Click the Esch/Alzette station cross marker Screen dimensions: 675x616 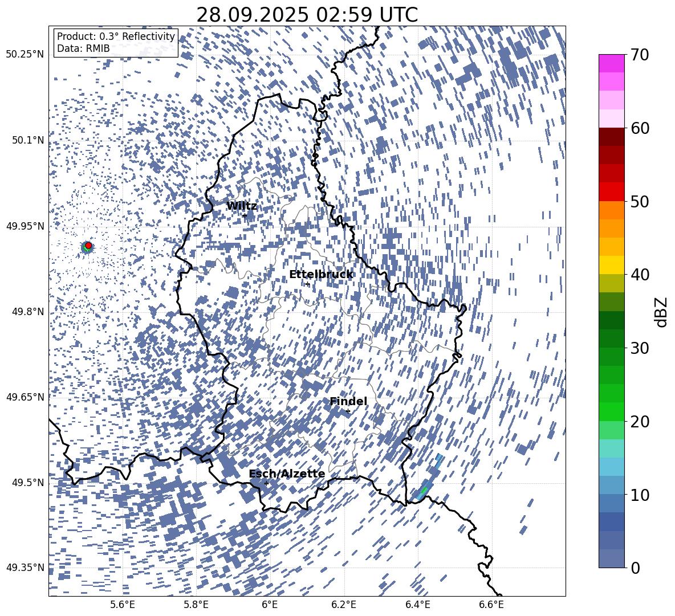[x=266, y=483]
